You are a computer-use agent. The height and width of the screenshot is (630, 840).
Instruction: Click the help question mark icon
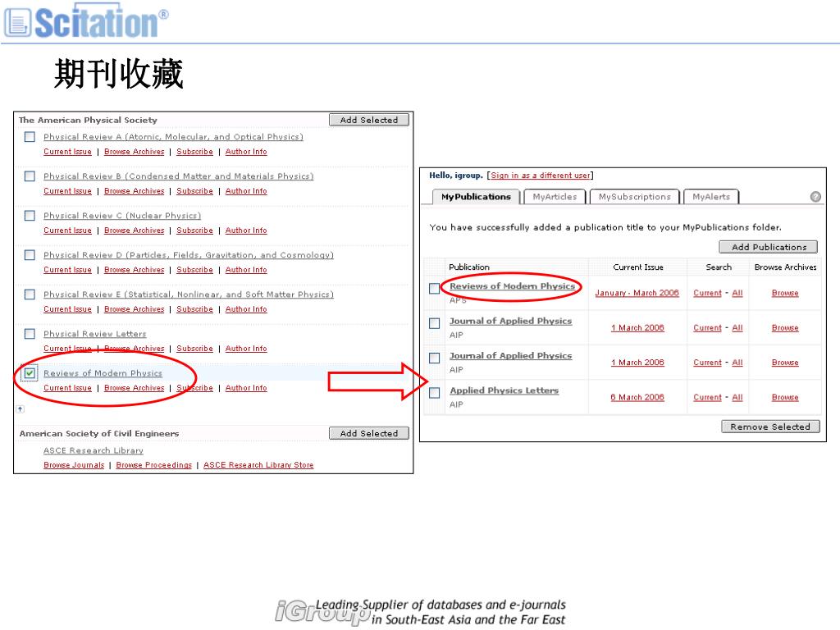[815, 197]
